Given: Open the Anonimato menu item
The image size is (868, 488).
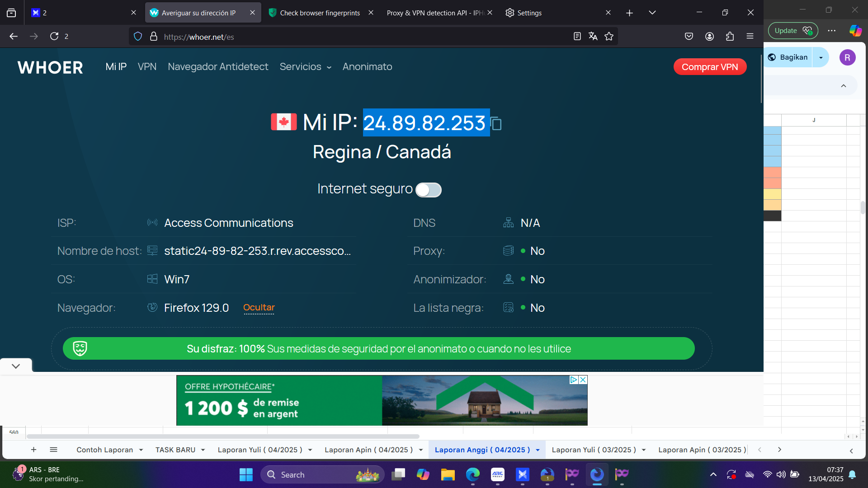Looking at the screenshot, I should (367, 67).
